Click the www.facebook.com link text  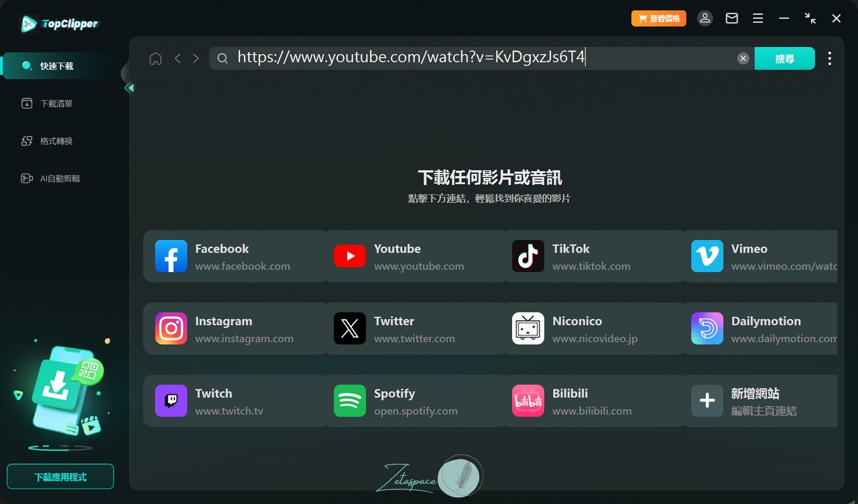click(x=243, y=266)
